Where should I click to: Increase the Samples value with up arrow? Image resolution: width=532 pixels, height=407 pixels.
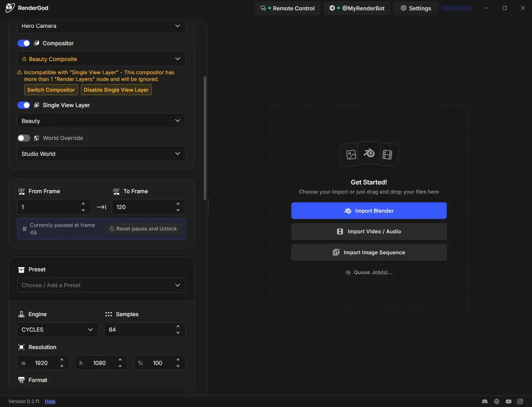coord(178,326)
